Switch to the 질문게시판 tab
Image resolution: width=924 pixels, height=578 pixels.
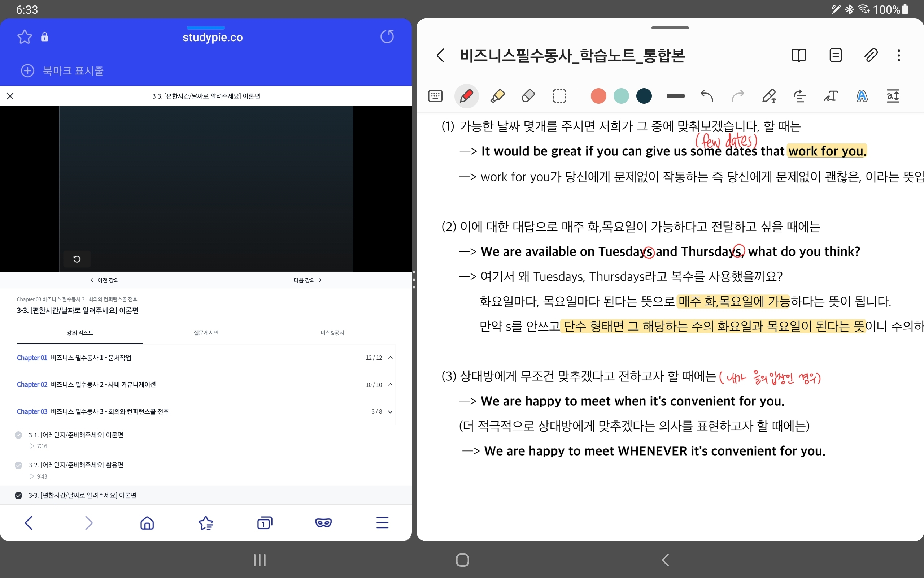pos(206,333)
